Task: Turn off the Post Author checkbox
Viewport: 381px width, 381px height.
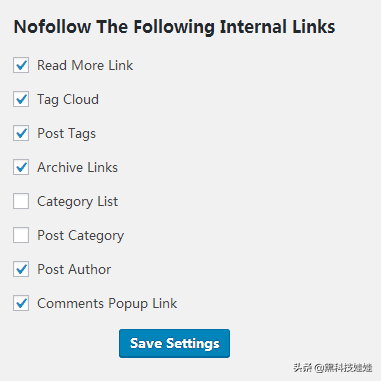Action: click(21, 269)
